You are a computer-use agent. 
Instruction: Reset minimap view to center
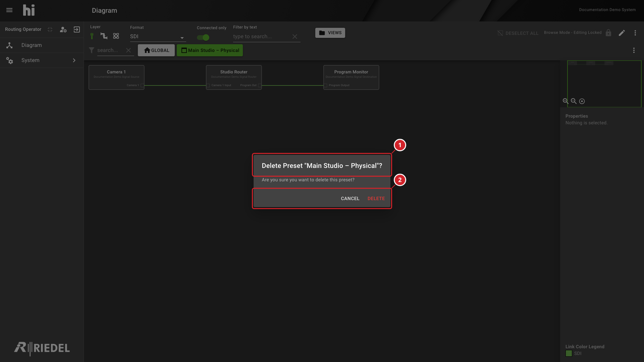pos(582,101)
